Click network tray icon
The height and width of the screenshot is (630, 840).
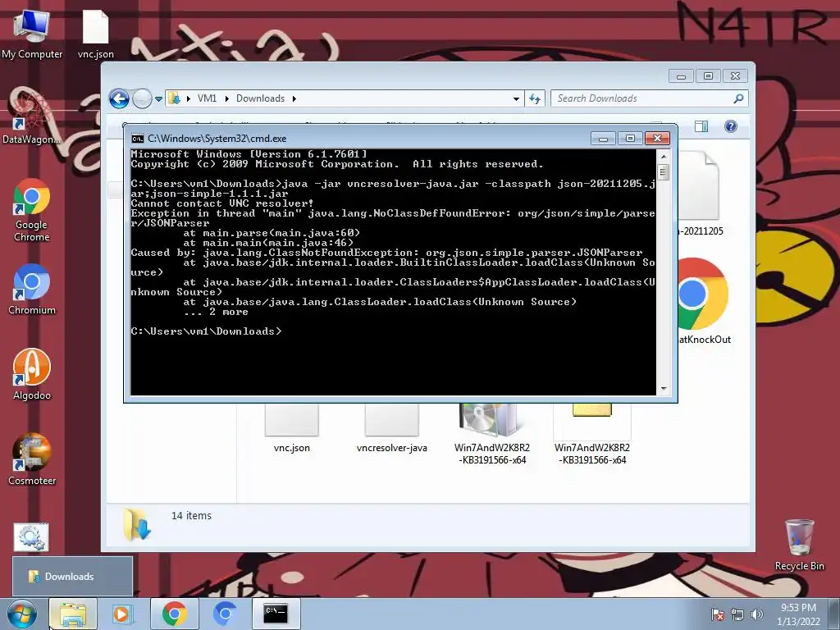click(737, 614)
